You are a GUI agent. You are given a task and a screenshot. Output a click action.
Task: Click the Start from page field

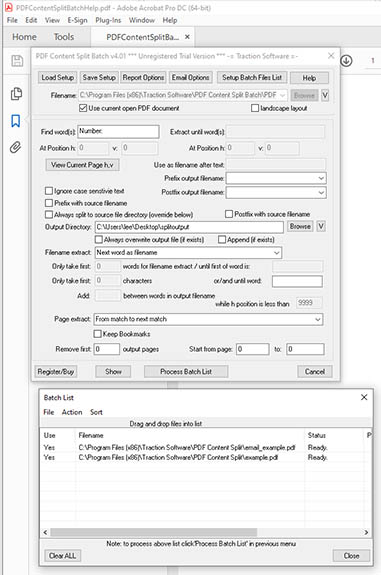[x=253, y=349]
